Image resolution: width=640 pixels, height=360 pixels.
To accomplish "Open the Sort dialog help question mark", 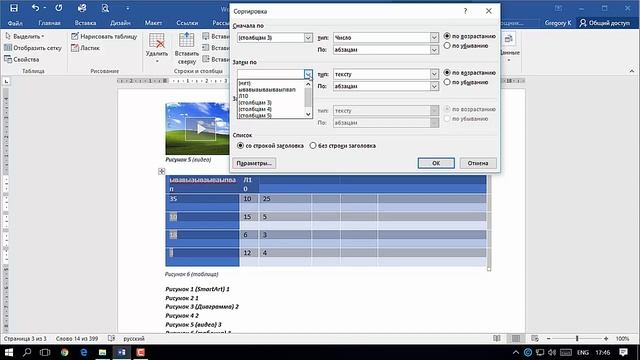I will (465, 11).
